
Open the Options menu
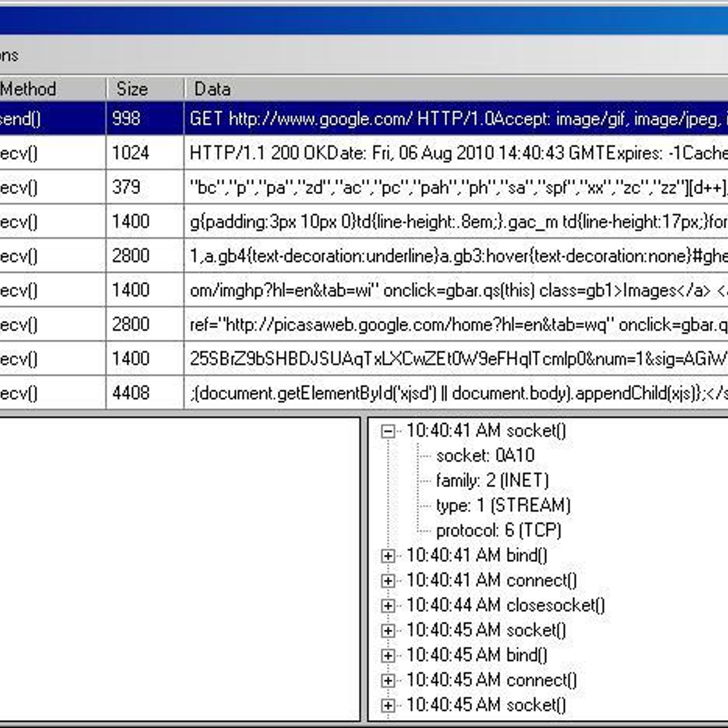coord(8,55)
